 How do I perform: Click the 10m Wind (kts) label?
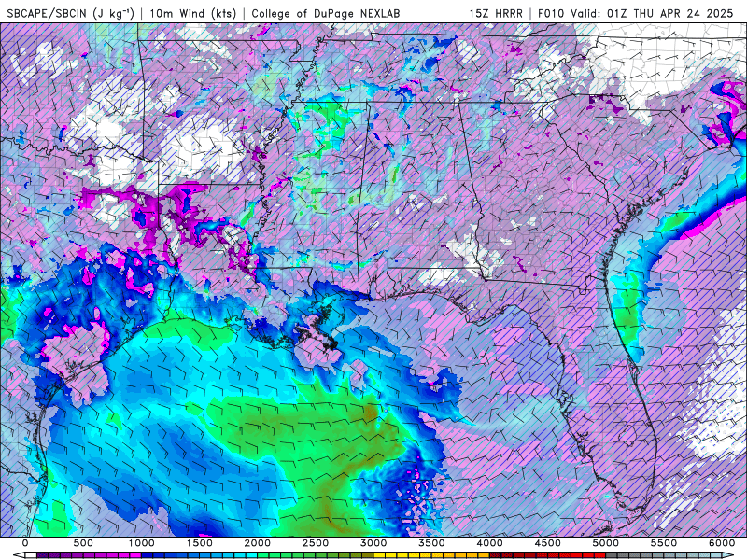tap(193, 13)
